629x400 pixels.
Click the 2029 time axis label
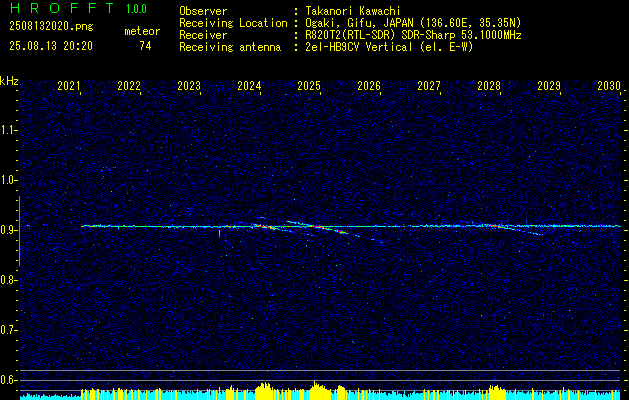coord(549,85)
